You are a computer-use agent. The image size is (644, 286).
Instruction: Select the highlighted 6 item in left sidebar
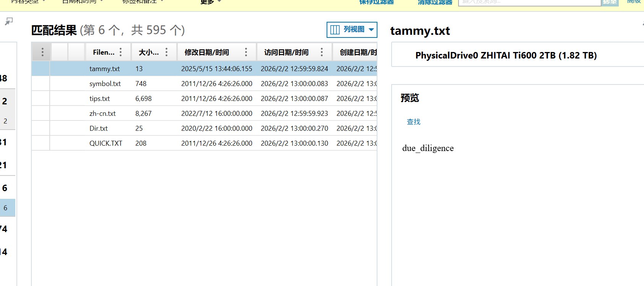click(x=6, y=208)
